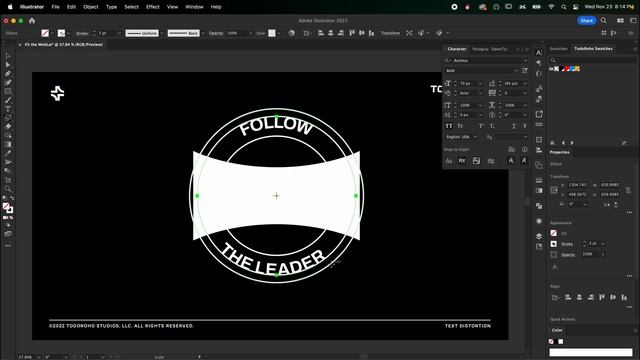
Task: Click Horizontal Align Center in control bar
Action: click(x=331, y=33)
